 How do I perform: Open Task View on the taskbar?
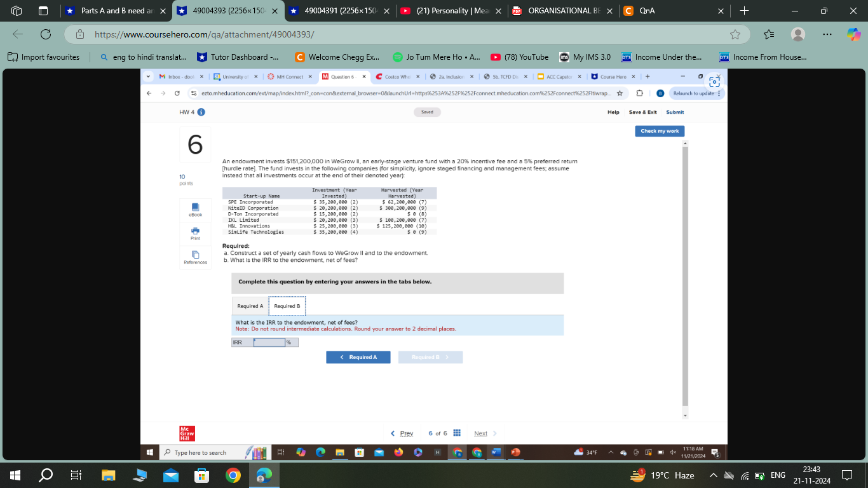[x=76, y=475]
